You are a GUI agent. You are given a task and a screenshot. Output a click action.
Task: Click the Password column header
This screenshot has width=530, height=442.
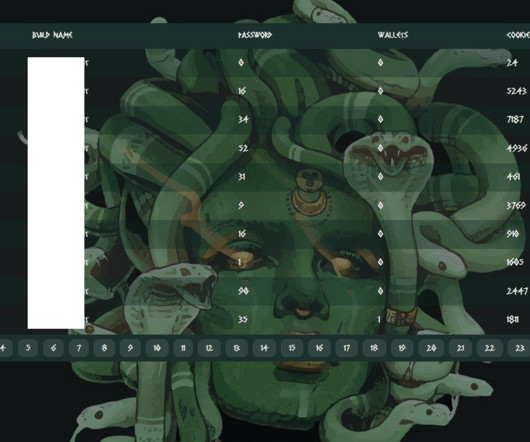click(x=255, y=35)
